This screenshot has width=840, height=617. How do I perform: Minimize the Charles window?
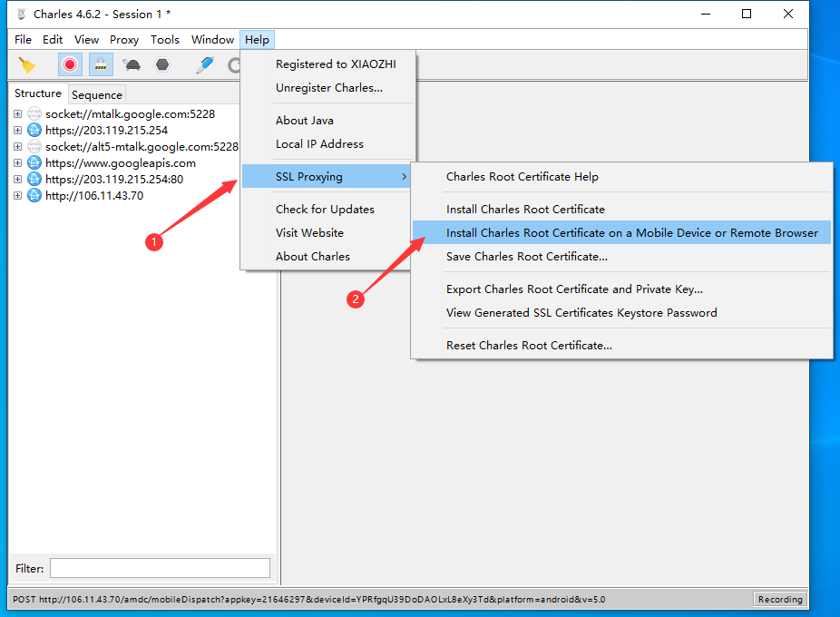(706, 14)
